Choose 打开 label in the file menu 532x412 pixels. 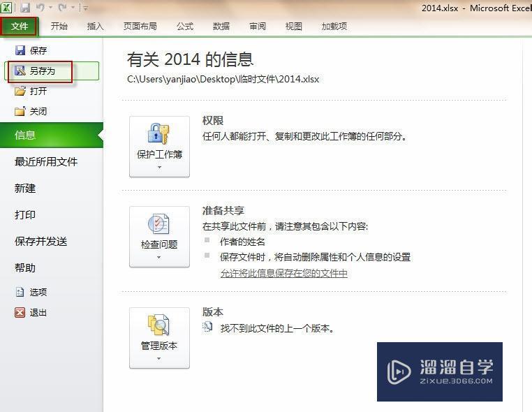tap(38, 91)
